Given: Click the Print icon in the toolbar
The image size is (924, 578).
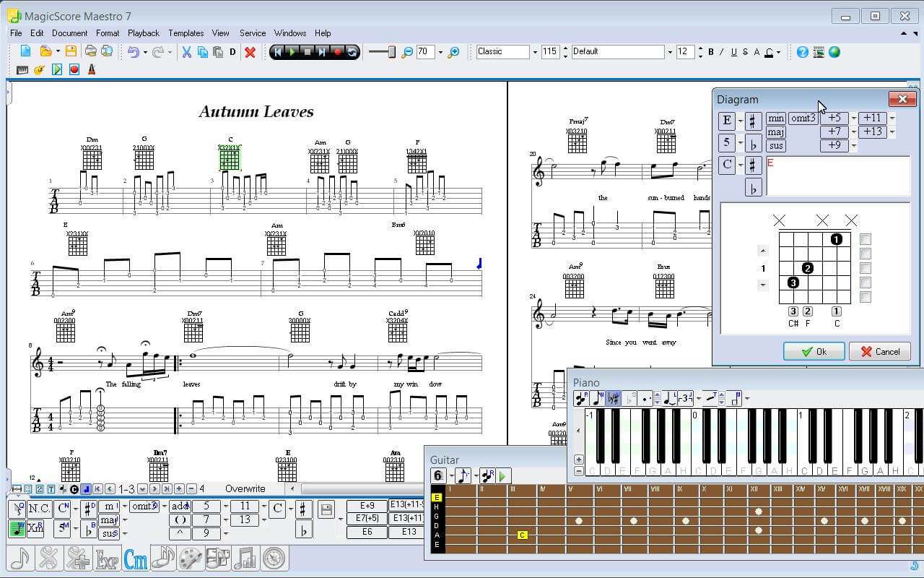Looking at the screenshot, I should pos(90,51).
